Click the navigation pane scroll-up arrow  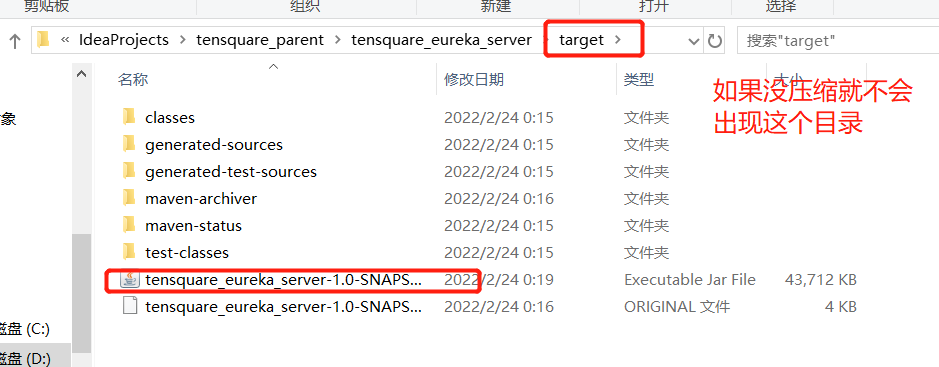[81, 74]
